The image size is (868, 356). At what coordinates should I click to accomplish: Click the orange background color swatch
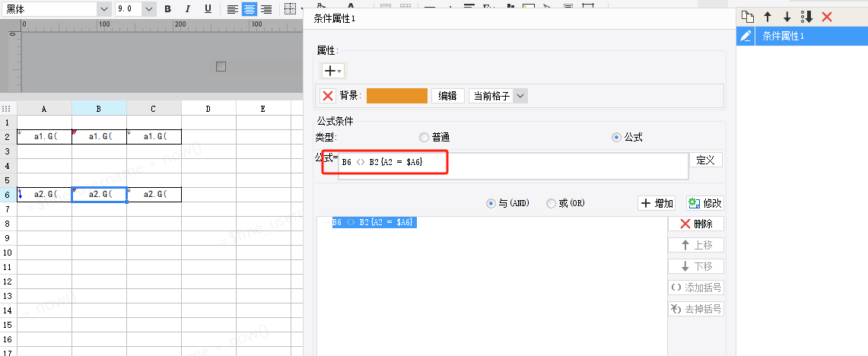[x=397, y=96]
